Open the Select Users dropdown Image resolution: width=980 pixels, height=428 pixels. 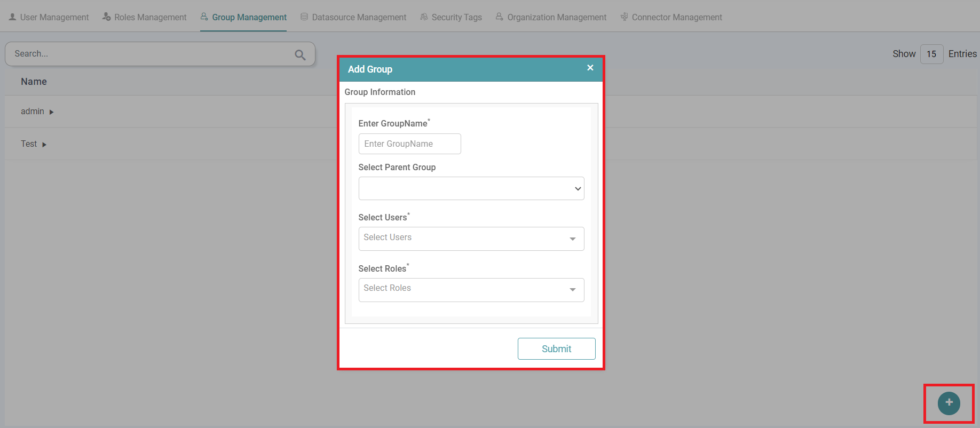coord(471,239)
